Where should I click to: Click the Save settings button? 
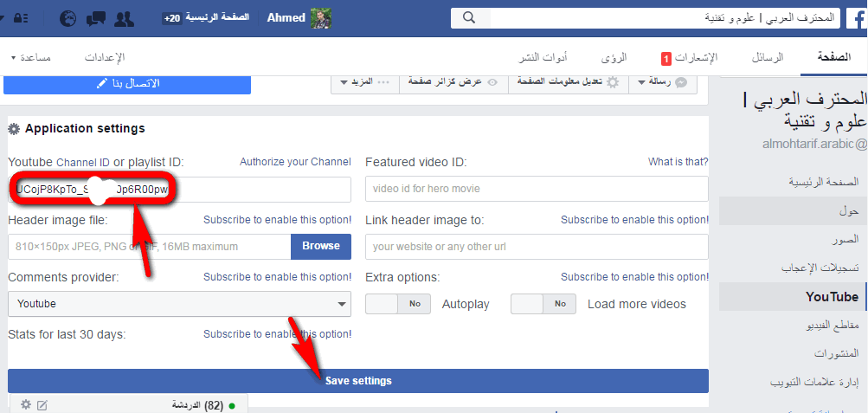358,381
